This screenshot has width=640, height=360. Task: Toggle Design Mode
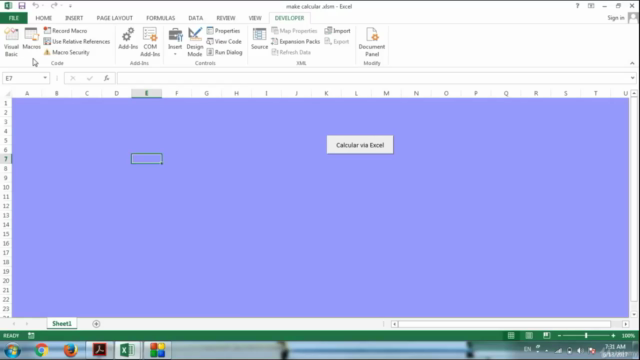195,42
